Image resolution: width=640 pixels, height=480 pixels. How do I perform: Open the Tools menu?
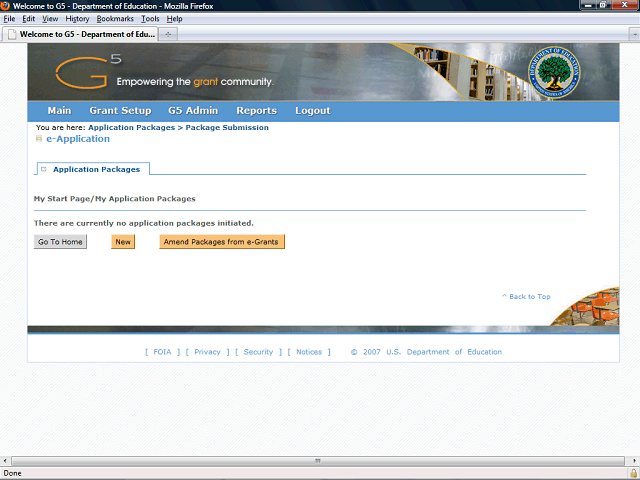click(150, 19)
